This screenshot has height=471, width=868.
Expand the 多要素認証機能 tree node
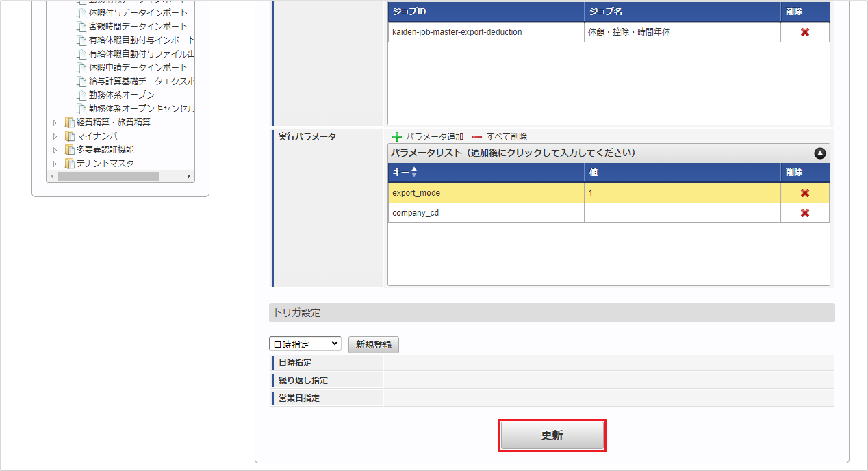pos(55,150)
